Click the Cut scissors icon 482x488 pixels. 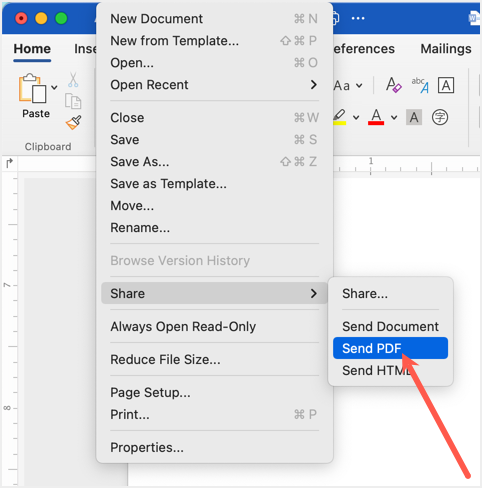point(73,80)
